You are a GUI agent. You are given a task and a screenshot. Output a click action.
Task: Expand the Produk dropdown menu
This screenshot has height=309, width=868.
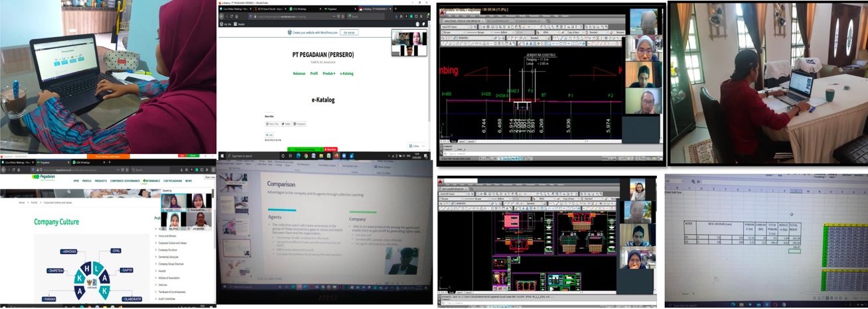329,74
